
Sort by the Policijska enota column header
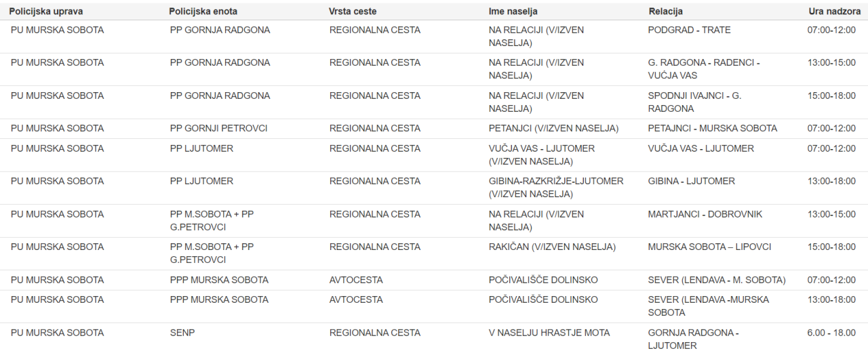(203, 12)
